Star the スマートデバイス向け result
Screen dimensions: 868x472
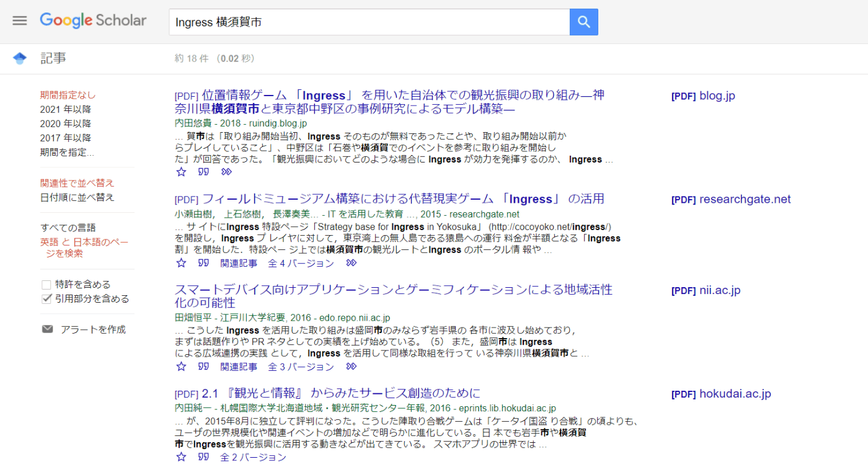tap(181, 367)
